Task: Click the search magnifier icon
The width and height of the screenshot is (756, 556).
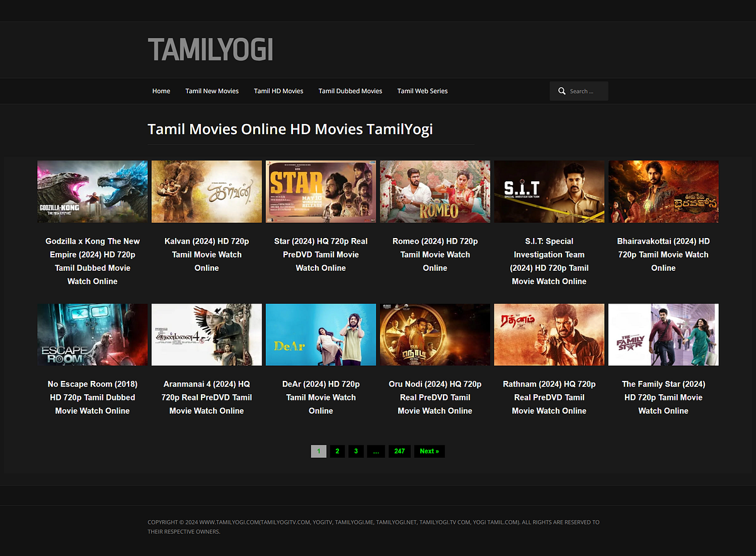Action: 561,91
